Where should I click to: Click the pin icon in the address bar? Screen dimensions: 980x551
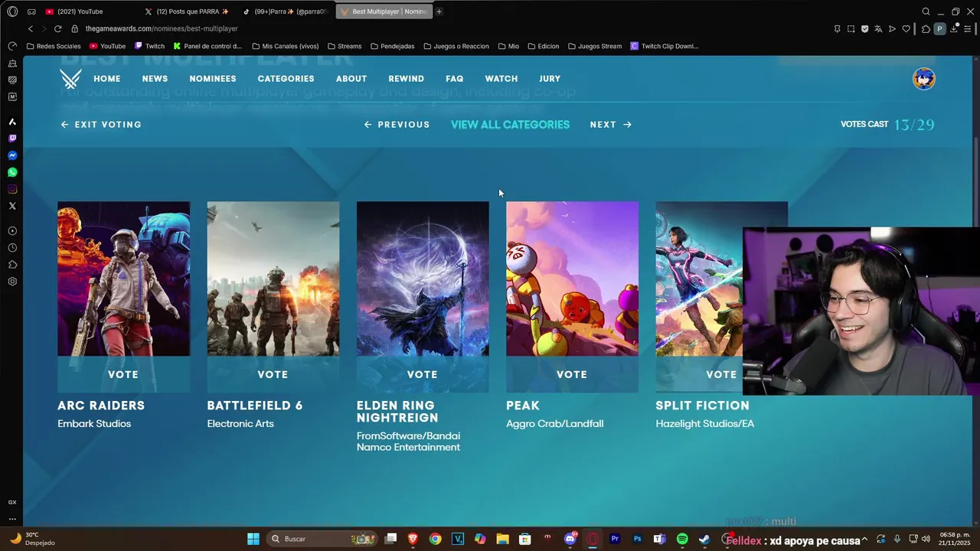click(x=837, y=28)
